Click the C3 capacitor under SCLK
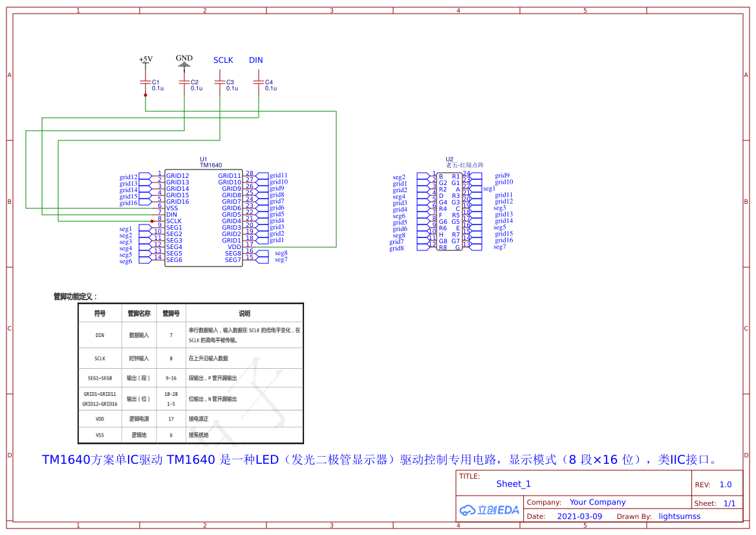The height and width of the screenshot is (535, 756). (220, 83)
